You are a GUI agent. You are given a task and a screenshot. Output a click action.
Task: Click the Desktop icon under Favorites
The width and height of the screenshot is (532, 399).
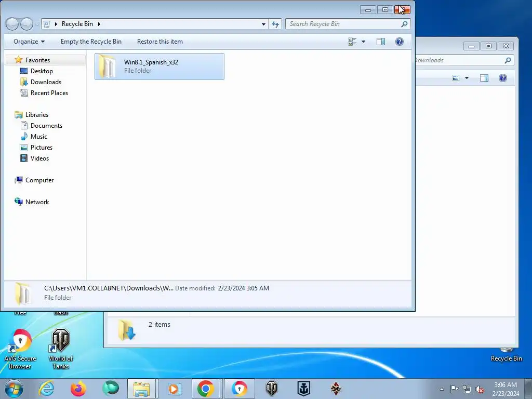(x=24, y=71)
